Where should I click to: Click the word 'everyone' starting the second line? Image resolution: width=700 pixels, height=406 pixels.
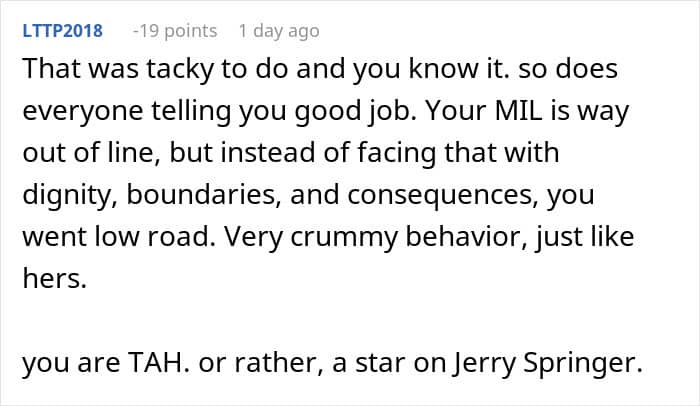[83, 112]
